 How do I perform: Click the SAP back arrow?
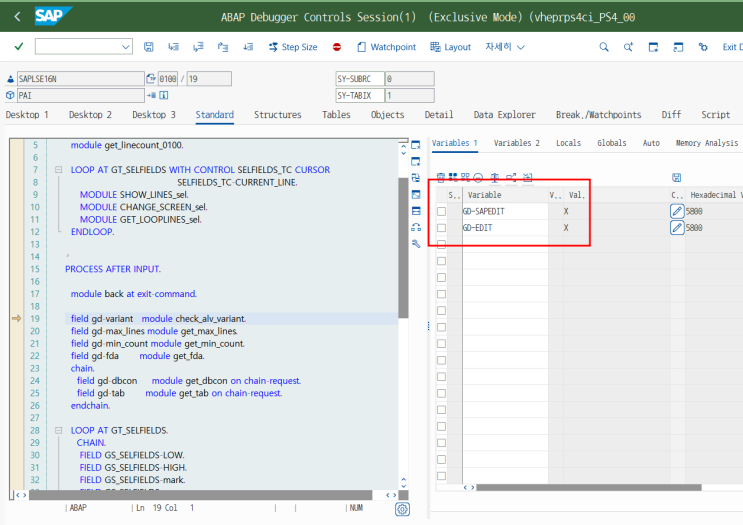17,16
